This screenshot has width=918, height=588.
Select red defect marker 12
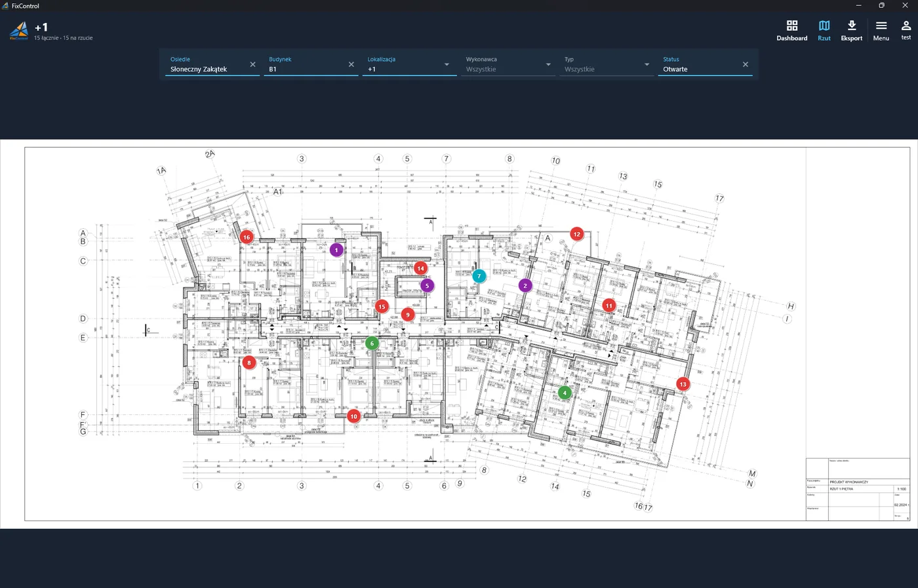pos(577,234)
